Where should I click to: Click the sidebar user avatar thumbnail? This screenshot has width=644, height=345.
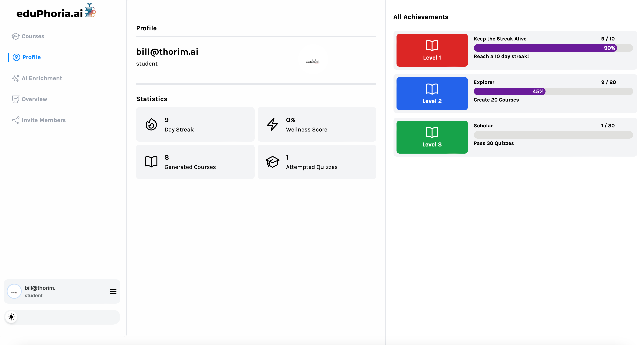[x=14, y=291]
